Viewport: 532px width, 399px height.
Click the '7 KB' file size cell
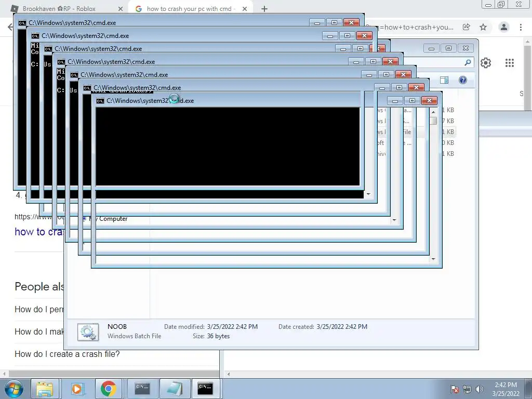pyautogui.click(x=448, y=121)
